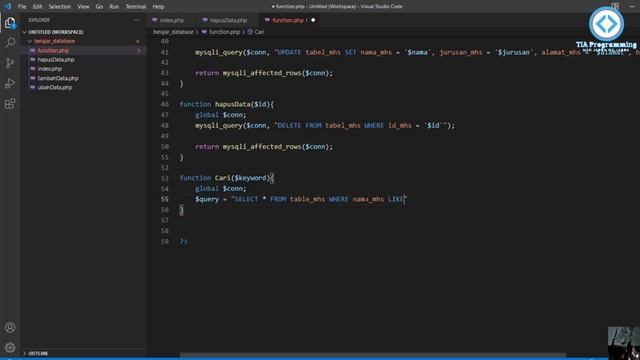Screen dimensions: 640x360
Task: Click Cari in the breadcrumb
Action: click(x=259, y=32)
